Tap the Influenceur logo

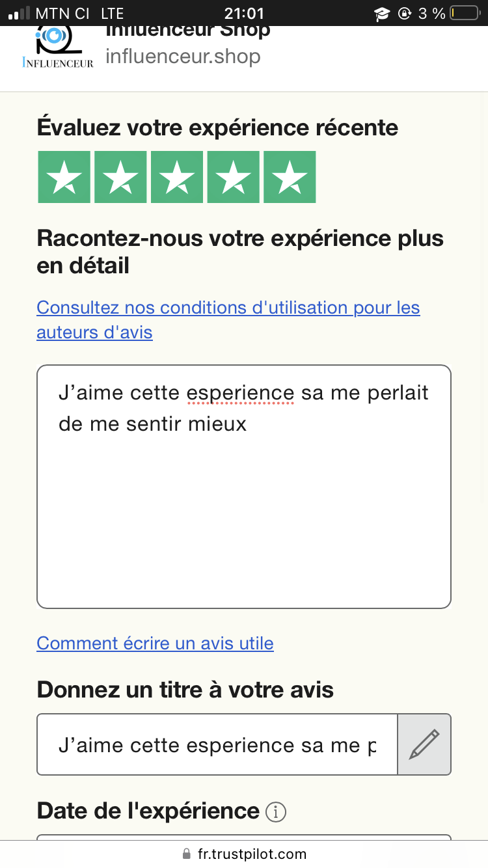click(57, 48)
